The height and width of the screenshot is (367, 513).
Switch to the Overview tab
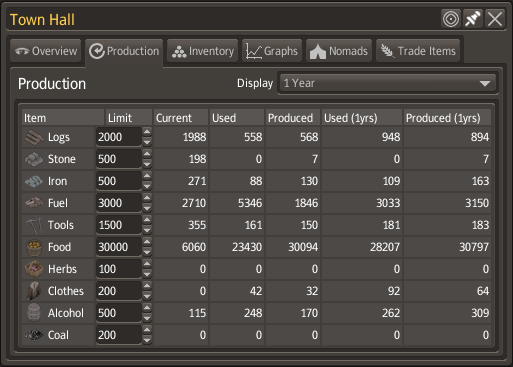(x=46, y=51)
